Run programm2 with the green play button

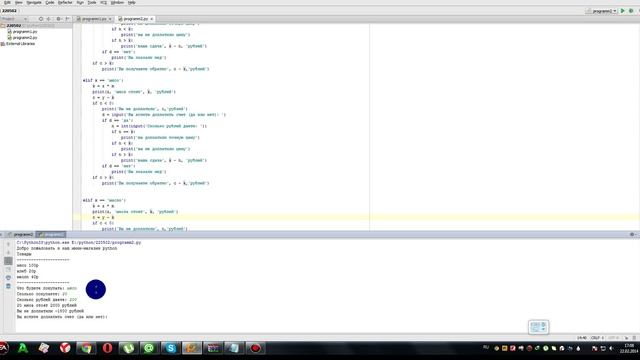coord(623,11)
